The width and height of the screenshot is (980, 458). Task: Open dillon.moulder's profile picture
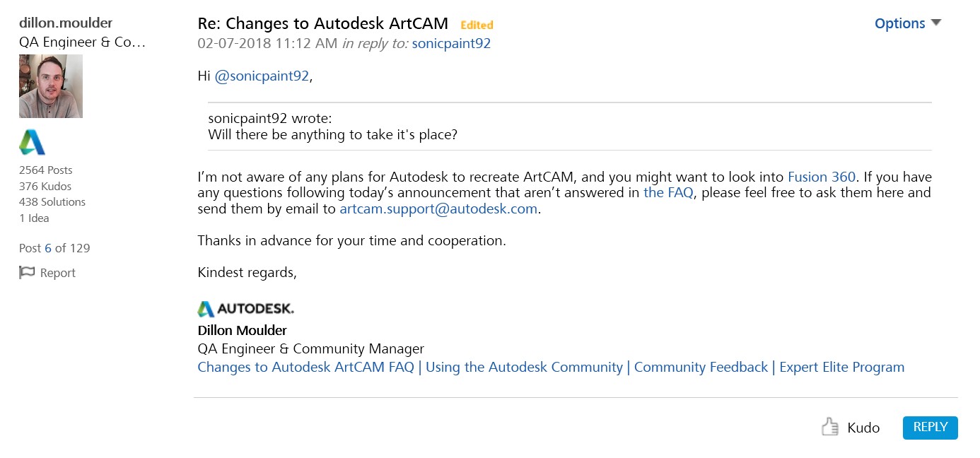click(51, 86)
